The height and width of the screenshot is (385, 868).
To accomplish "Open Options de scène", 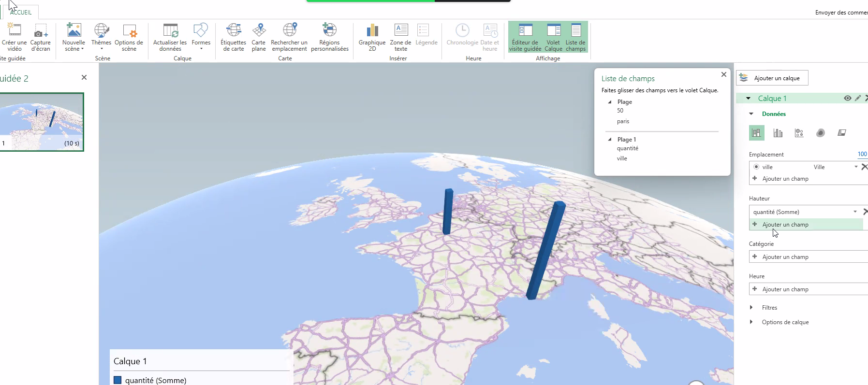I will tap(129, 37).
